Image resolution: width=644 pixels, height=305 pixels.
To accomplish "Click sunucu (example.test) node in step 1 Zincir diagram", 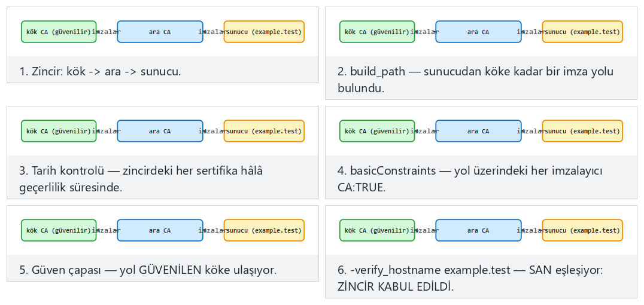I will (264, 32).
